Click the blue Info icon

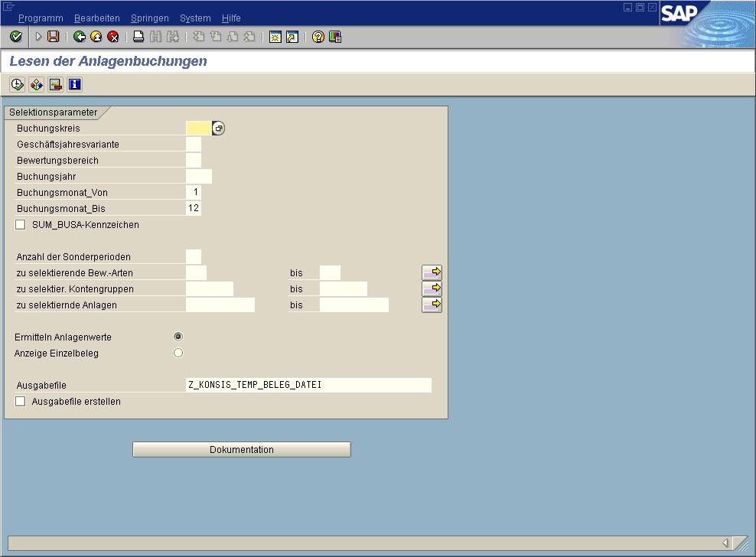[75, 84]
